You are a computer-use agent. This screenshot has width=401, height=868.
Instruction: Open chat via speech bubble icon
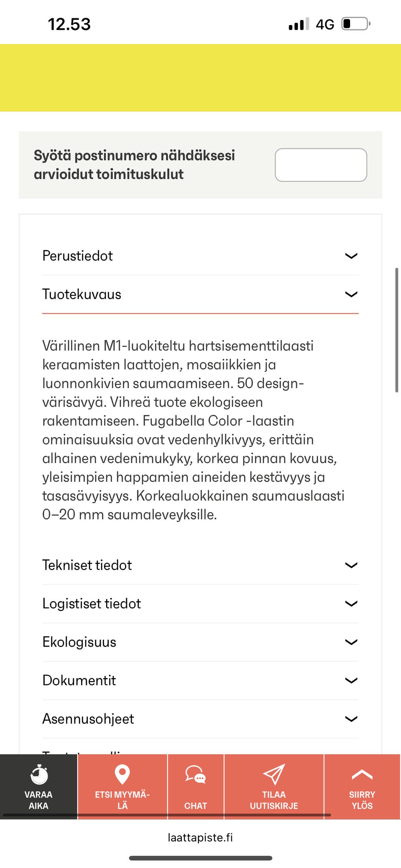click(x=195, y=774)
